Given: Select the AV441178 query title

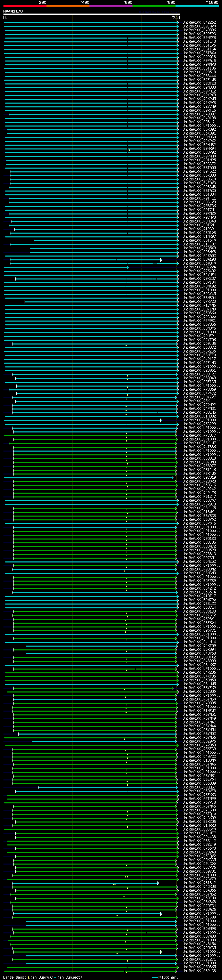Looking at the screenshot, I should (x=13, y=11).
